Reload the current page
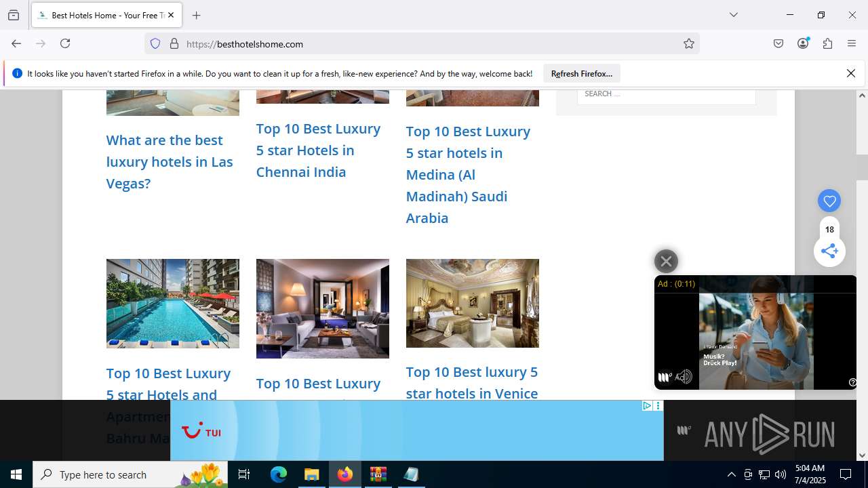868x488 pixels. click(65, 43)
